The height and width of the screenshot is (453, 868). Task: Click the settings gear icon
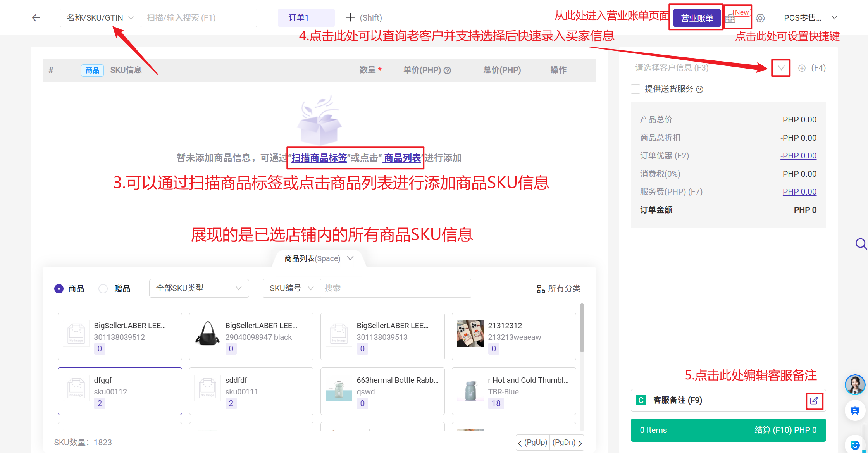(760, 18)
